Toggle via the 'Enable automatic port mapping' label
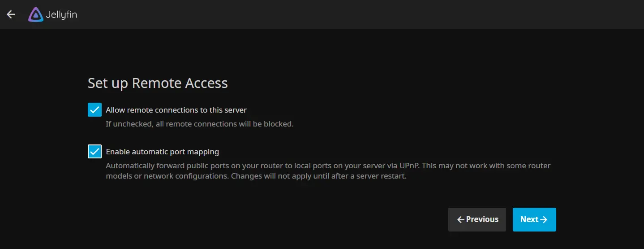The image size is (644, 249). [162, 152]
